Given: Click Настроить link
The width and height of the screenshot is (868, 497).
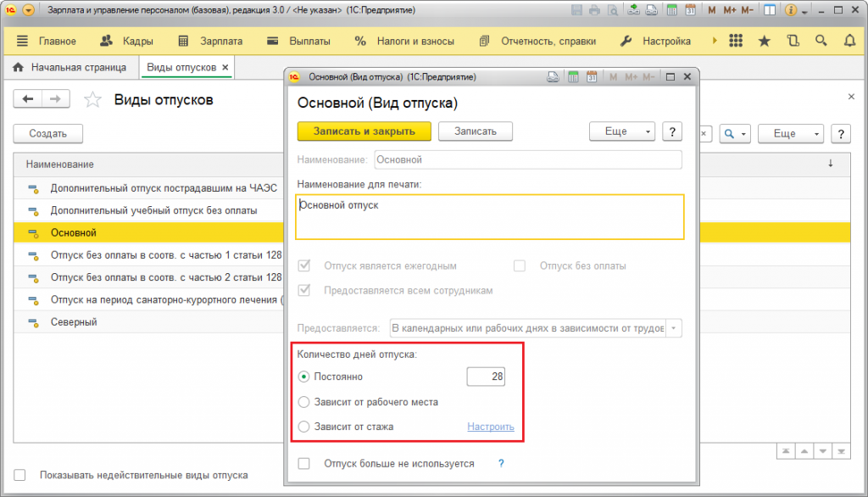Looking at the screenshot, I should point(491,427).
